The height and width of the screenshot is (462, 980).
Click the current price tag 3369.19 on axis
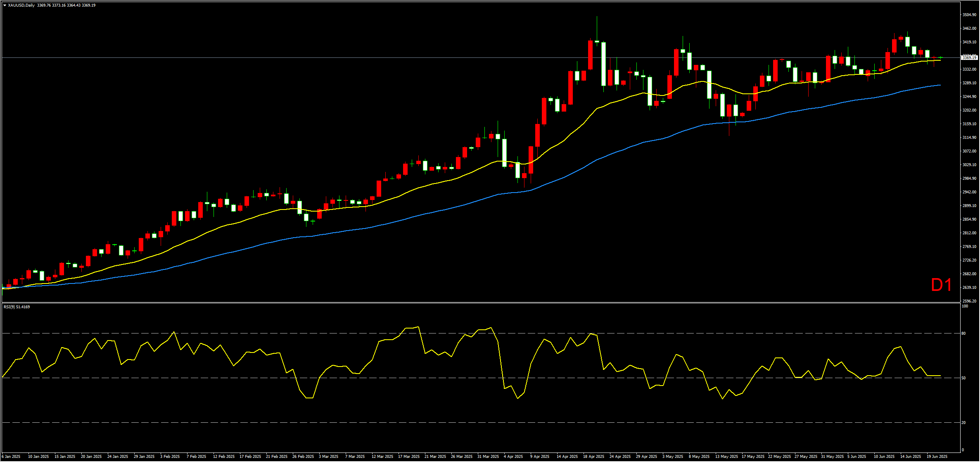tap(969, 58)
